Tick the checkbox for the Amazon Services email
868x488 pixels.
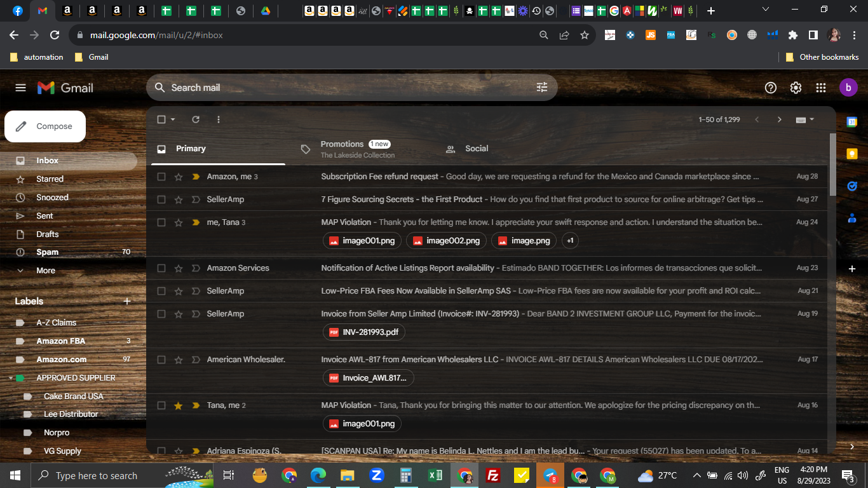coord(161,268)
